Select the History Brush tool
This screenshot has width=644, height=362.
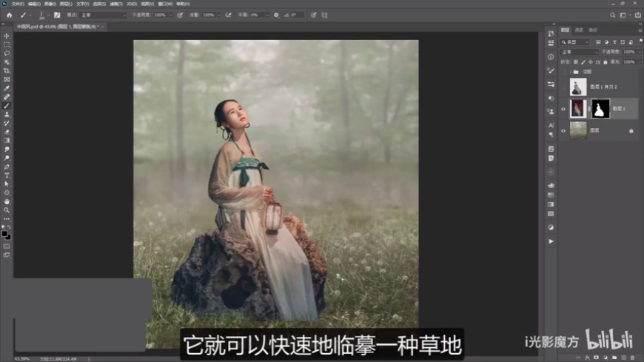(7, 124)
